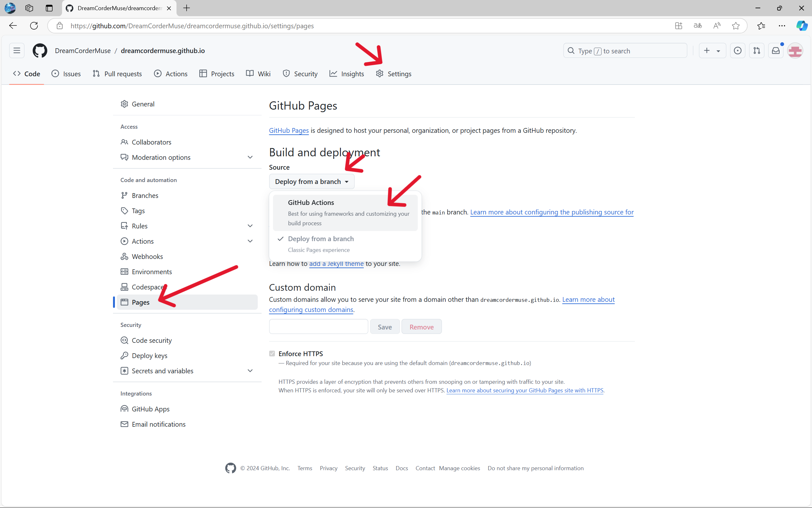Focus the Type / to search box
812x508 pixels.
(625, 51)
